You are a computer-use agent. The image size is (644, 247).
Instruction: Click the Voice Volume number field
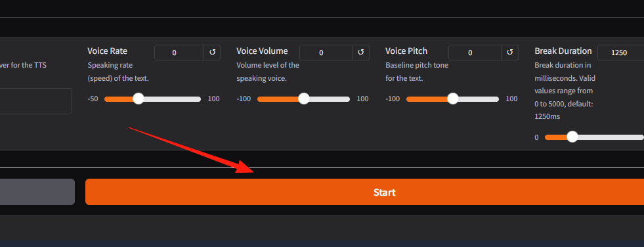click(x=326, y=53)
